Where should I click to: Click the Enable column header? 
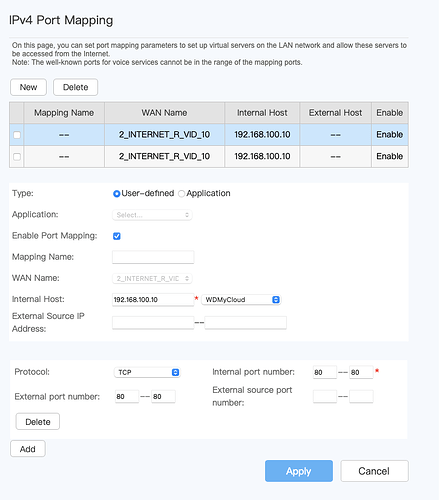coord(390,113)
